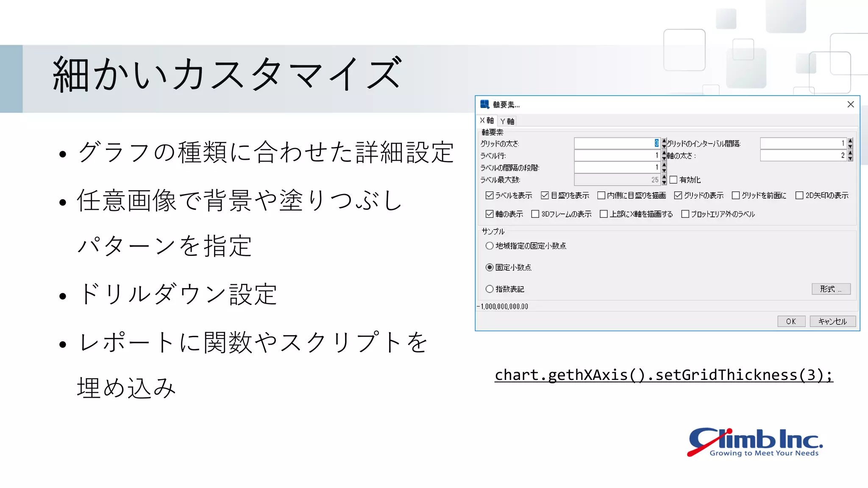
Task: Increase the 軸の太さ value
Action: click(x=850, y=152)
